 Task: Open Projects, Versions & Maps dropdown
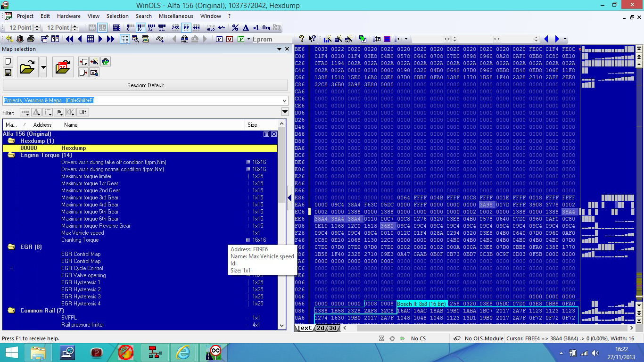pos(284,100)
